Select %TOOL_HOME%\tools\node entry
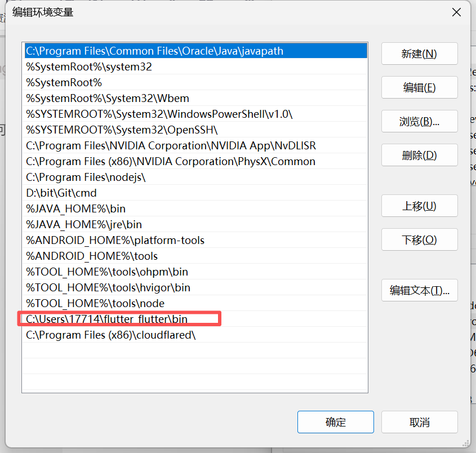 [x=195, y=303]
